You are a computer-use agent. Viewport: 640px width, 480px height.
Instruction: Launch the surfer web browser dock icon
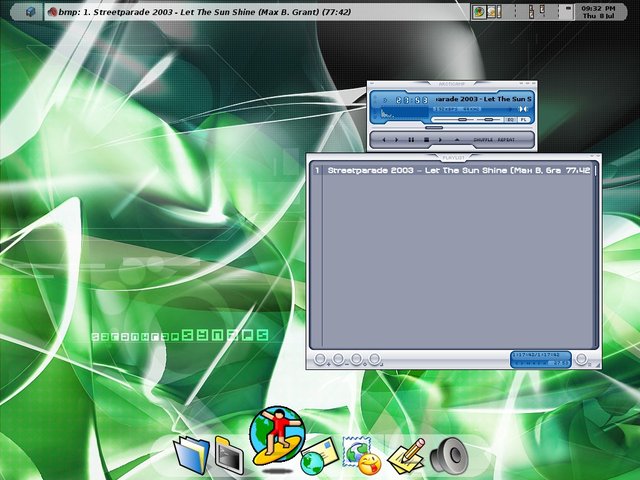[277, 436]
